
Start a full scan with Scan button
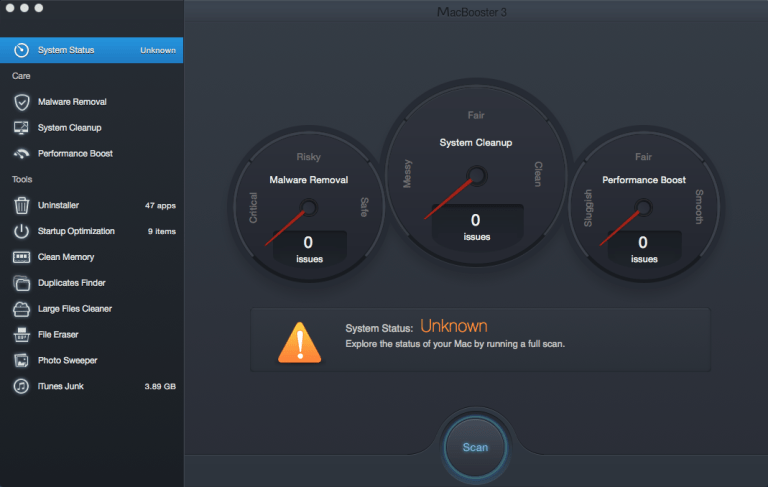click(x=476, y=447)
